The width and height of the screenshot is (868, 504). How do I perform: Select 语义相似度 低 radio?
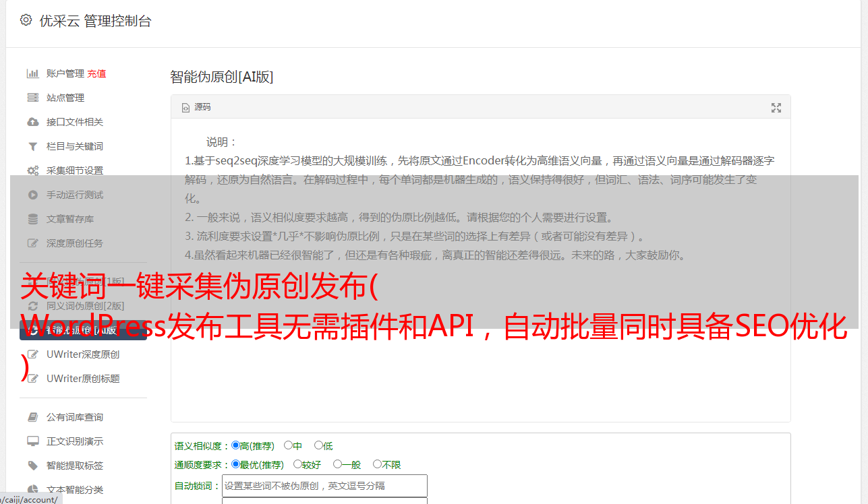[x=318, y=445]
